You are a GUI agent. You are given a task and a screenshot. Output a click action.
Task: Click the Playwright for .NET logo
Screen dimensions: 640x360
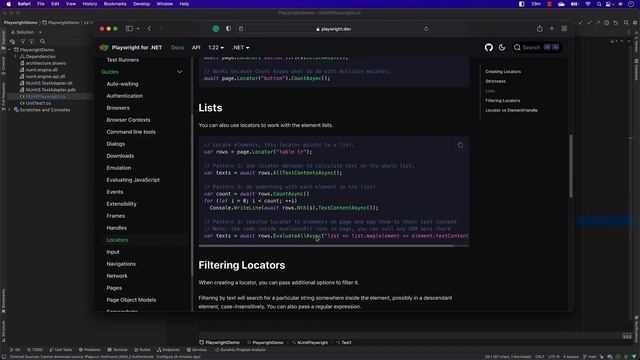[x=131, y=47]
